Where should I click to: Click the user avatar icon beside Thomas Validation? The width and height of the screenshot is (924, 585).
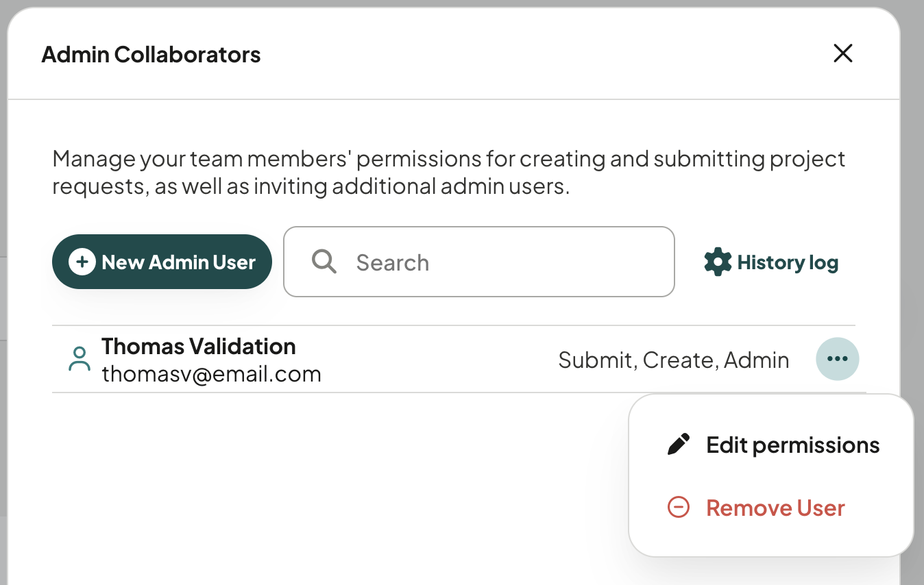click(x=80, y=359)
